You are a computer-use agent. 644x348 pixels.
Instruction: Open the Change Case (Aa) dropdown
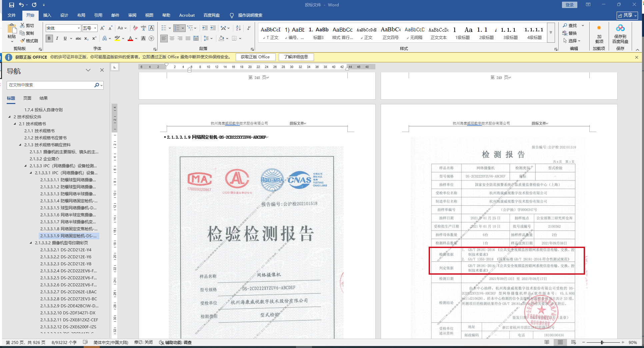tap(122, 28)
